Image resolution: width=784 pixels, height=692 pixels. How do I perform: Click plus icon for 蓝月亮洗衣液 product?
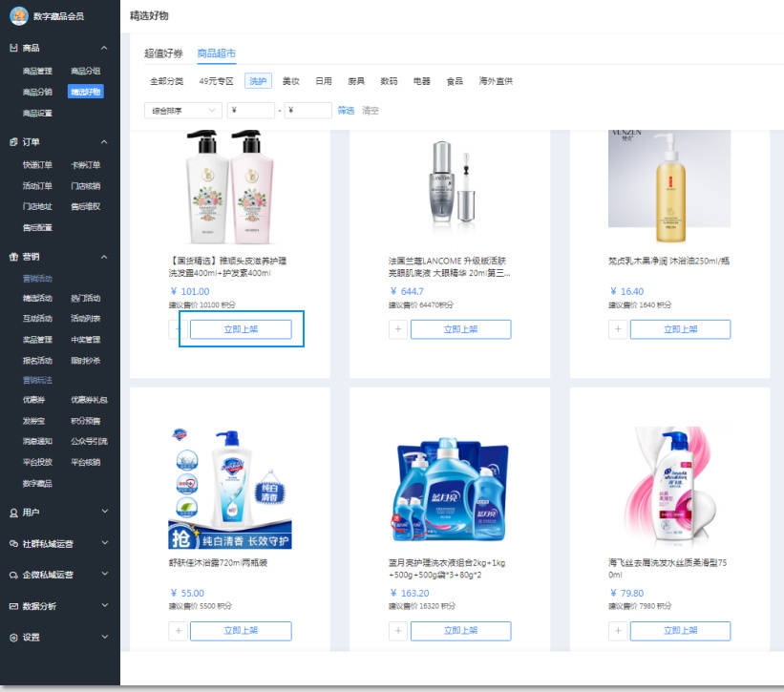point(398,631)
